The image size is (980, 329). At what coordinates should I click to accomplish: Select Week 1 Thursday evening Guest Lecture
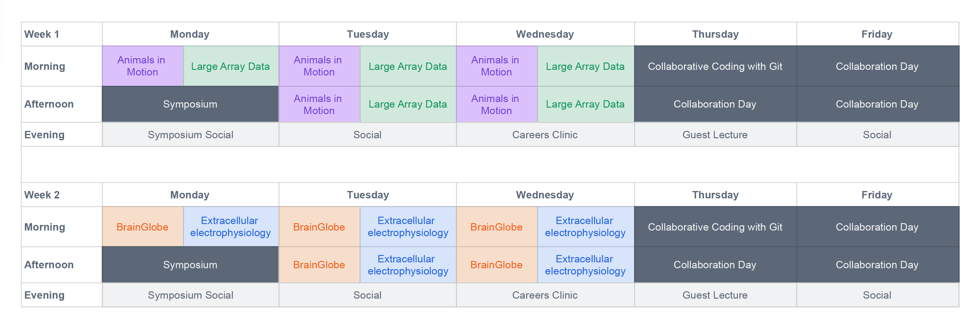tap(715, 135)
